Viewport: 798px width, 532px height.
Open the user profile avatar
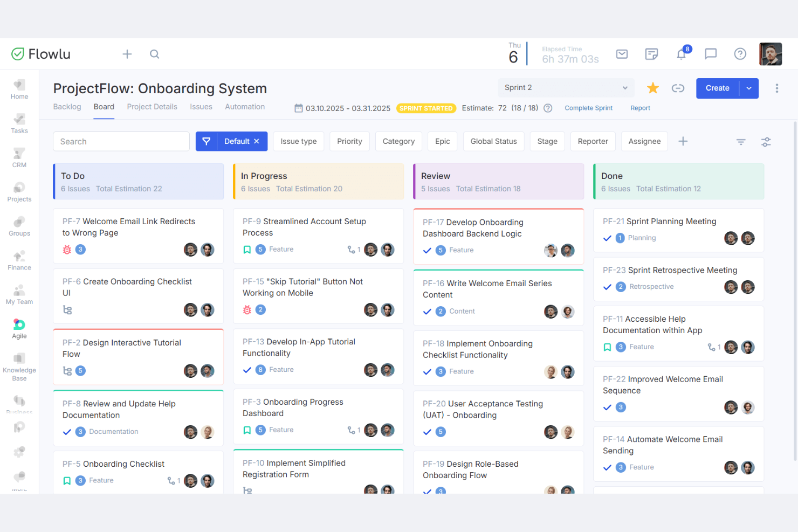point(771,54)
